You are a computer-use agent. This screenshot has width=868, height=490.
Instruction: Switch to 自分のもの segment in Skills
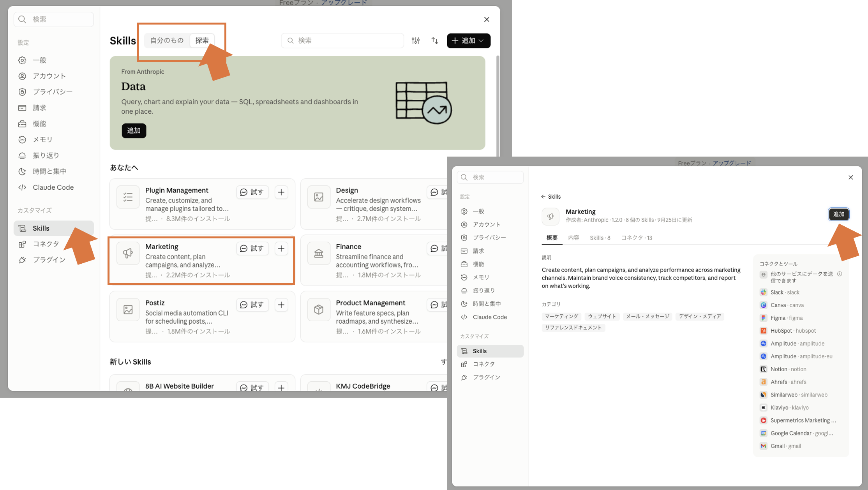click(167, 41)
